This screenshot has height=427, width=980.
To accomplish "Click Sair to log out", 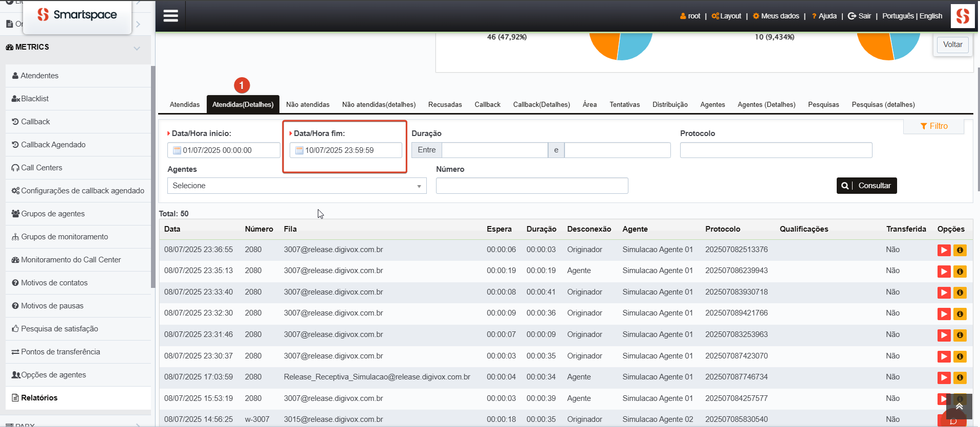I will coord(860,16).
